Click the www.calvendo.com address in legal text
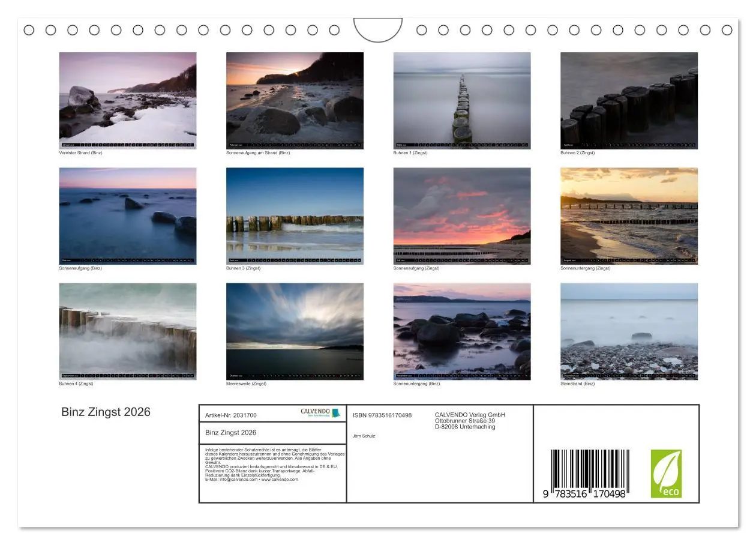The image size is (756, 545). pos(280,480)
